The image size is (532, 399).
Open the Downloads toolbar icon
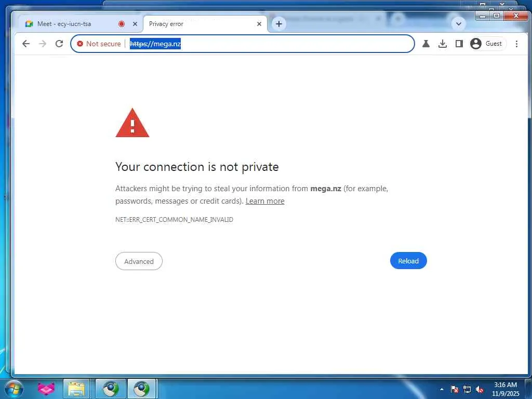(x=443, y=44)
